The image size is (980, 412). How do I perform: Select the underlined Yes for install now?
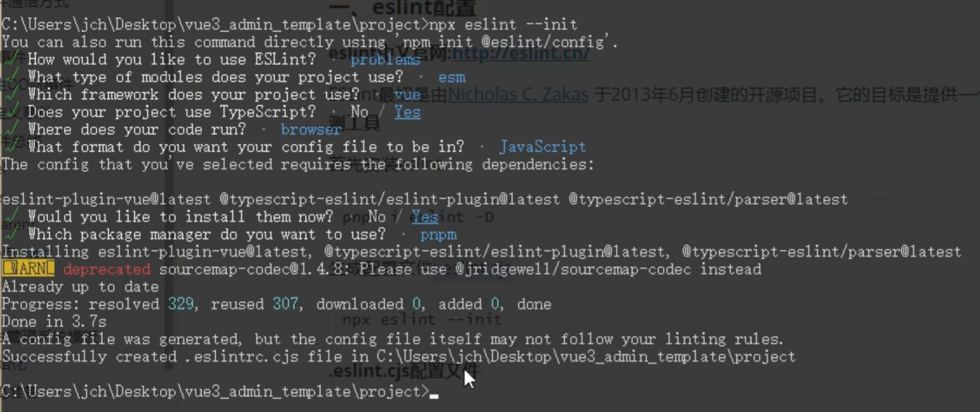pyautogui.click(x=425, y=217)
